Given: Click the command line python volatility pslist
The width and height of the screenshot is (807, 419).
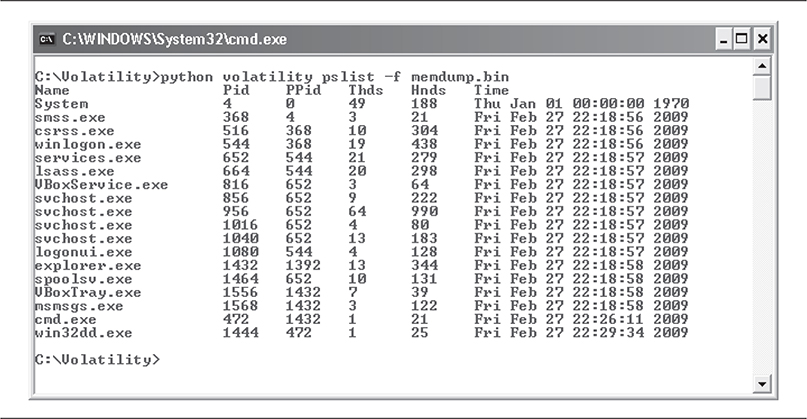Looking at the screenshot, I should pos(268,77).
